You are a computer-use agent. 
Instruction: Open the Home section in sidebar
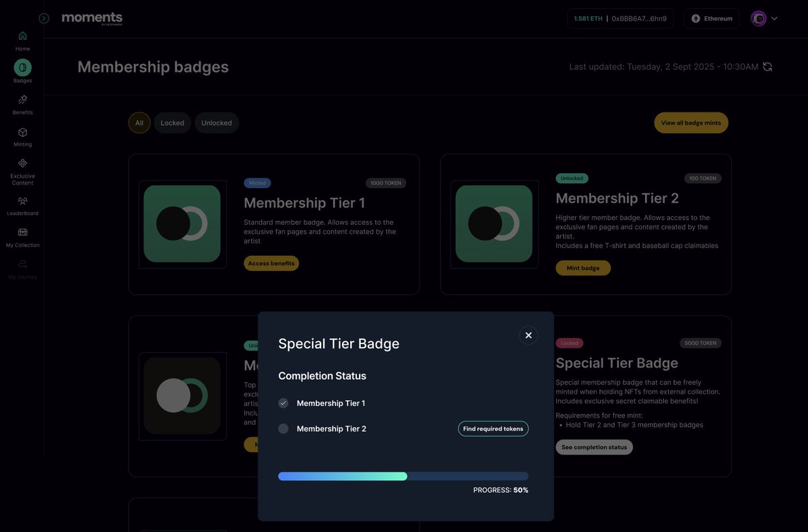tap(22, 39)
